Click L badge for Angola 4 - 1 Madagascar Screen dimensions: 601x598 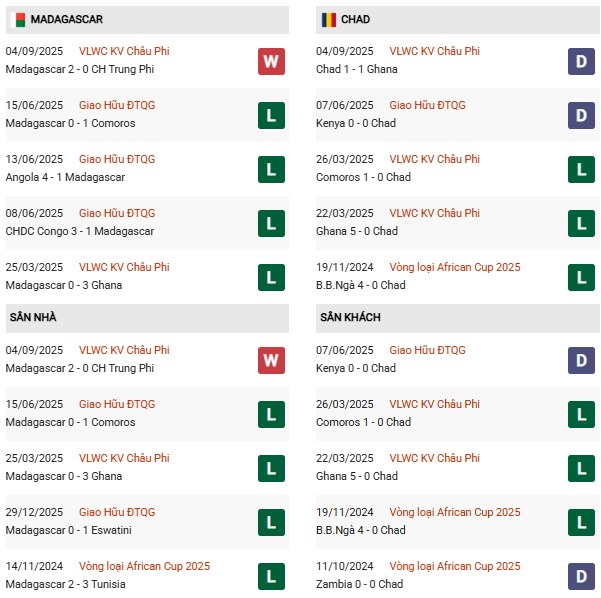tap(271, 169)
